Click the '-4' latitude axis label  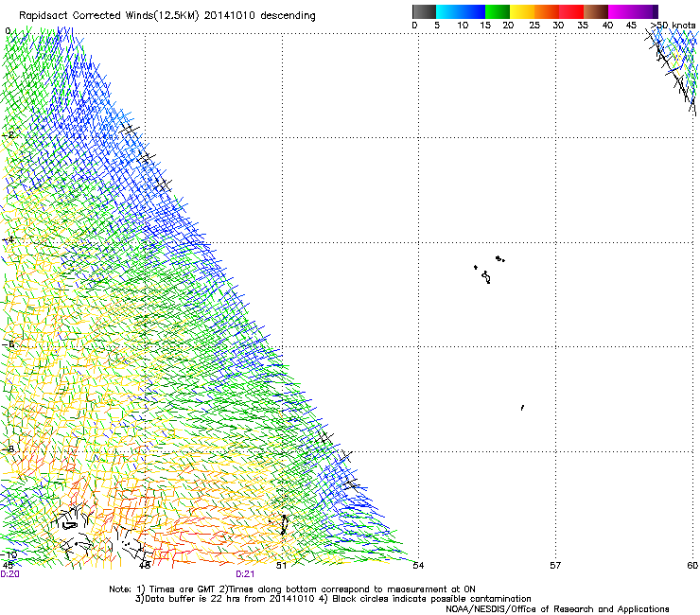click(9, 239)
